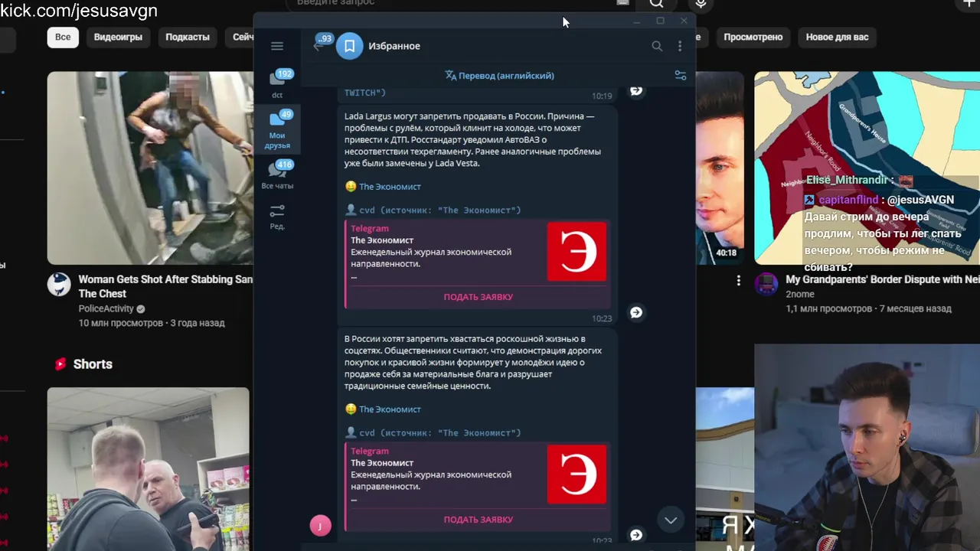Jump to bottom with the down chevron

[x=671, y=520]
